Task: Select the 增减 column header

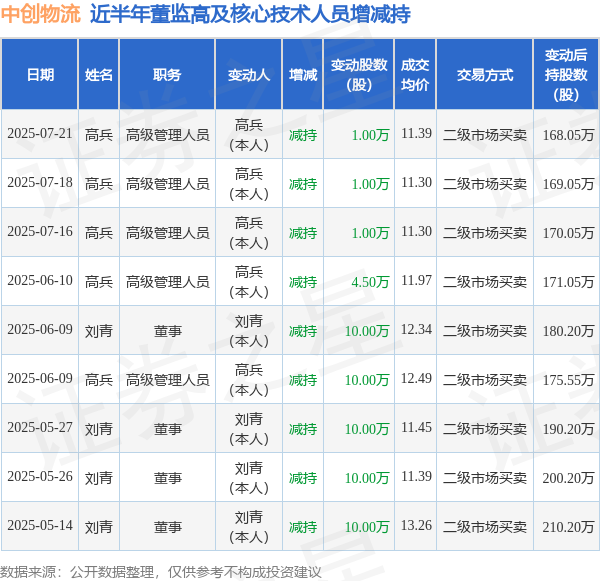Action: 303,75
